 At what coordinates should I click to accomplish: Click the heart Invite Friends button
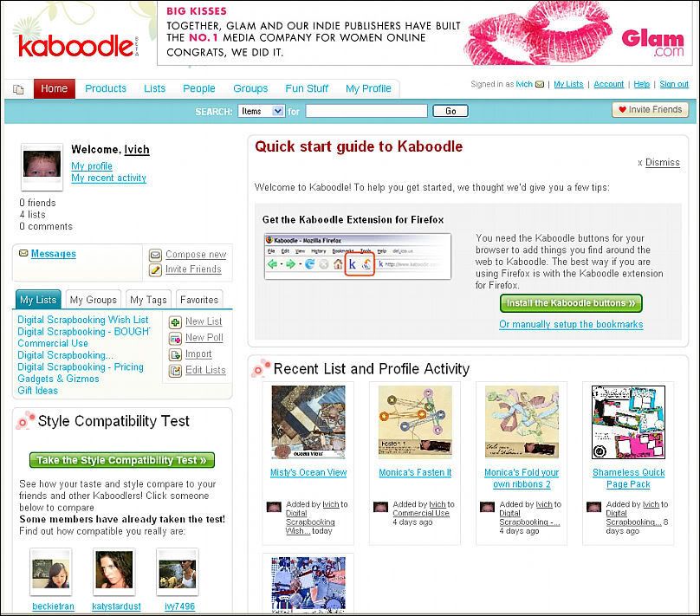(x=650, y=109)
